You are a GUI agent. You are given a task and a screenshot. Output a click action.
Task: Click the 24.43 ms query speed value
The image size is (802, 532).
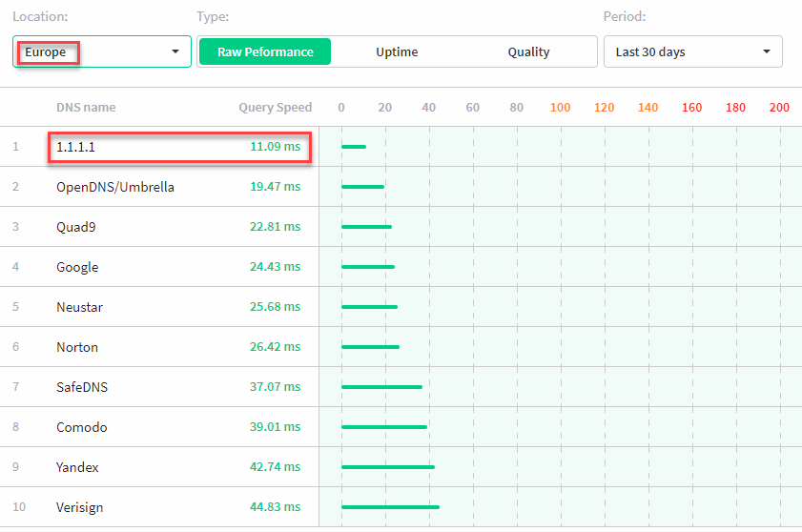276,267
